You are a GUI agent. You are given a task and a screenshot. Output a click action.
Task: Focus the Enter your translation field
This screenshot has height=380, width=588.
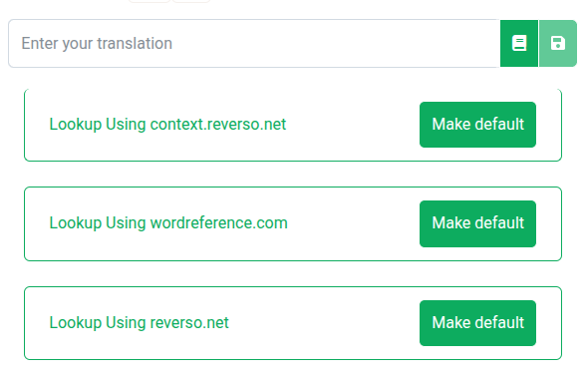click(x=254, y=44)
